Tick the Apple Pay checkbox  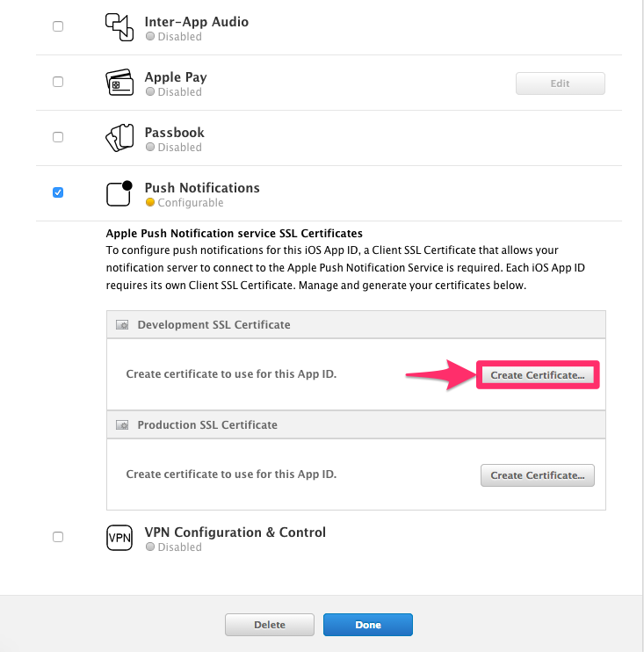click(x=58, y=82)
